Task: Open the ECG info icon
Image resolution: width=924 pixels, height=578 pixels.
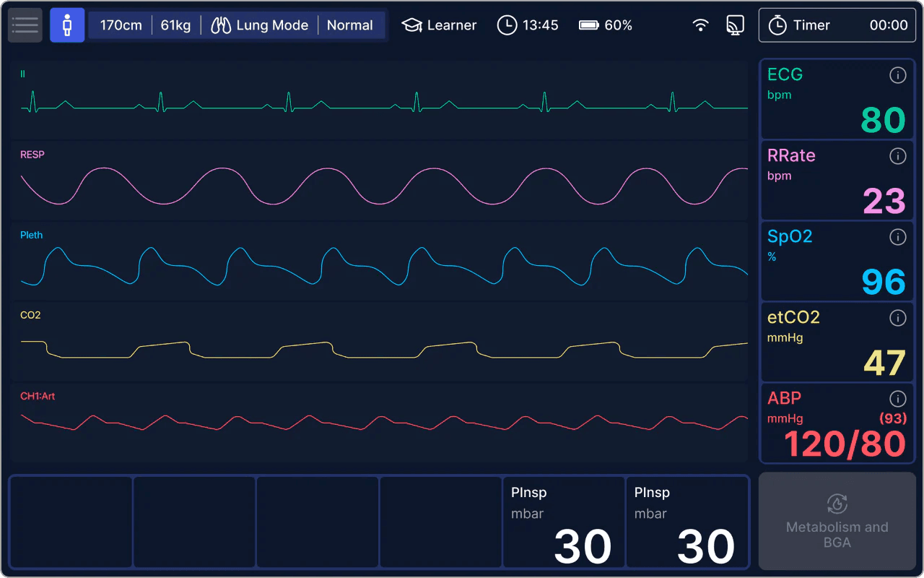Action: click(897, 75)
